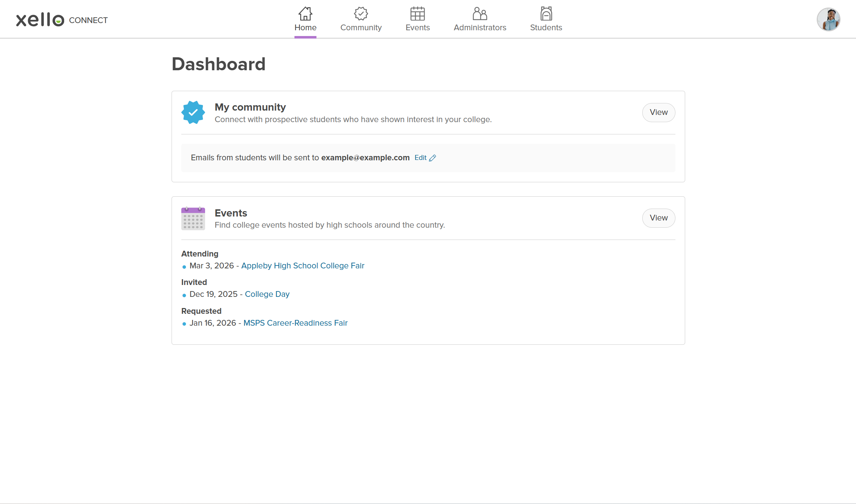Image resolution: width=856 pixels, height=504 pixels.
Task: Select the Administrators menu item
Action: pos(480,27)
